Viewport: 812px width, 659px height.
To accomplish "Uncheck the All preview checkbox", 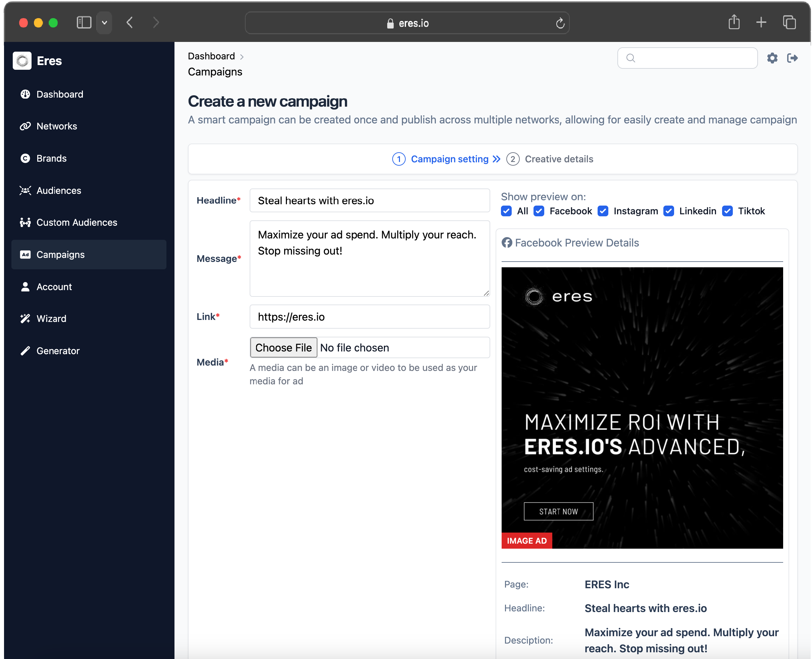I will 506,211.
